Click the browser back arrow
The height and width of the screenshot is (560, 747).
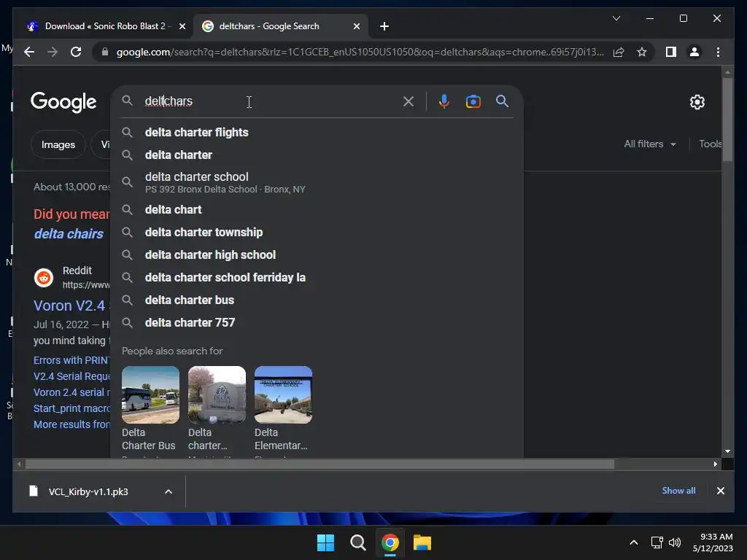(x=29, y=52)
